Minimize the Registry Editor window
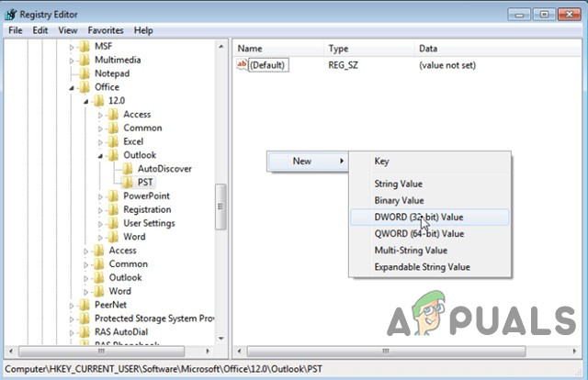This screenshot has height=380, width=588. click(519, 15)
